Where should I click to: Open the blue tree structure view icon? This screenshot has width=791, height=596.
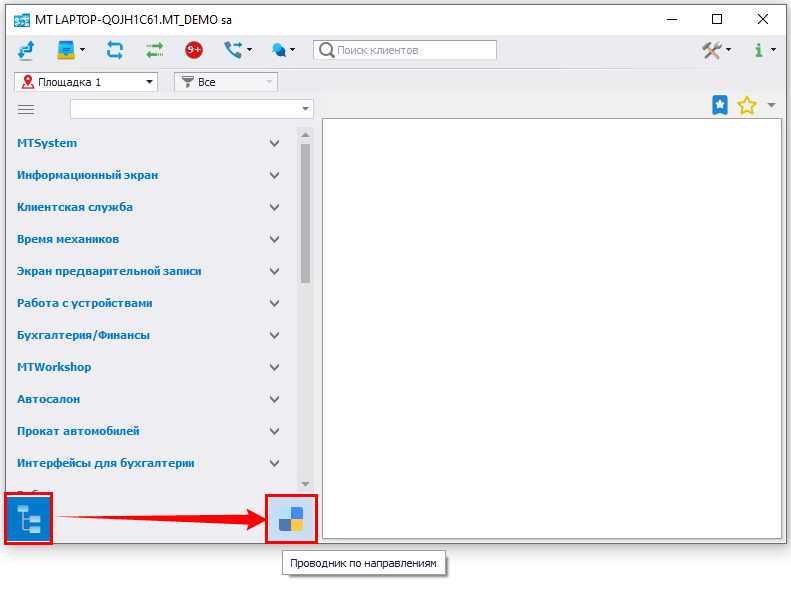click(28, 519)
